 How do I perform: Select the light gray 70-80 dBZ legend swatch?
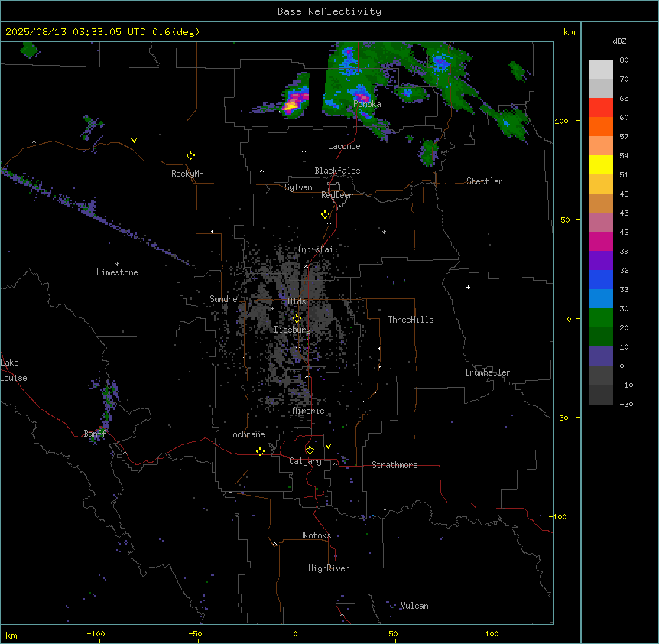[601, 70]
